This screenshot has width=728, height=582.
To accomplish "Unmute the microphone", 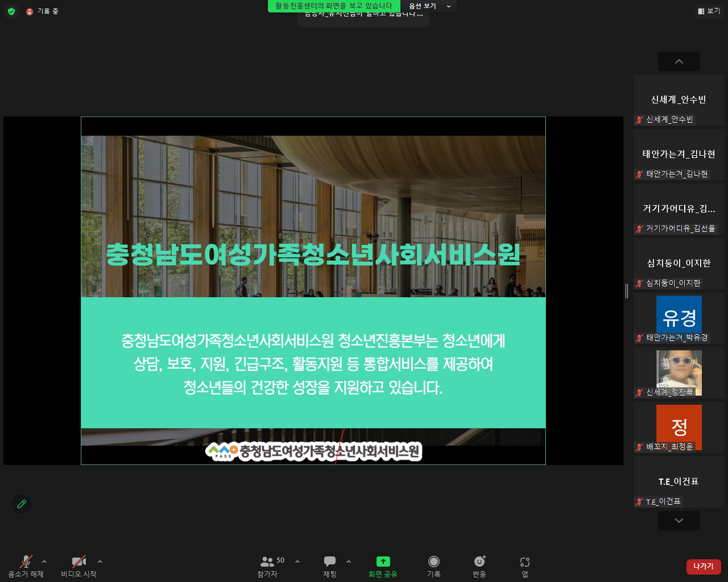I will 26,562.
